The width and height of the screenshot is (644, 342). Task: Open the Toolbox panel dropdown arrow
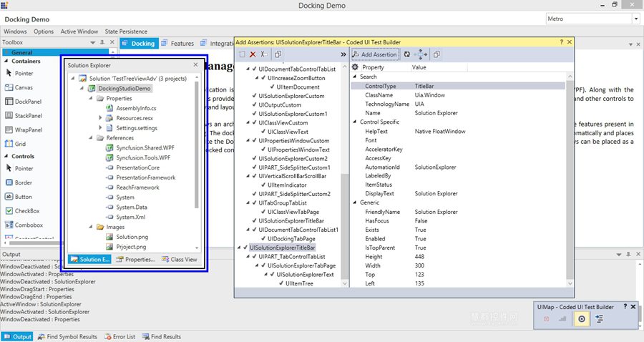[x=92, y=42]
